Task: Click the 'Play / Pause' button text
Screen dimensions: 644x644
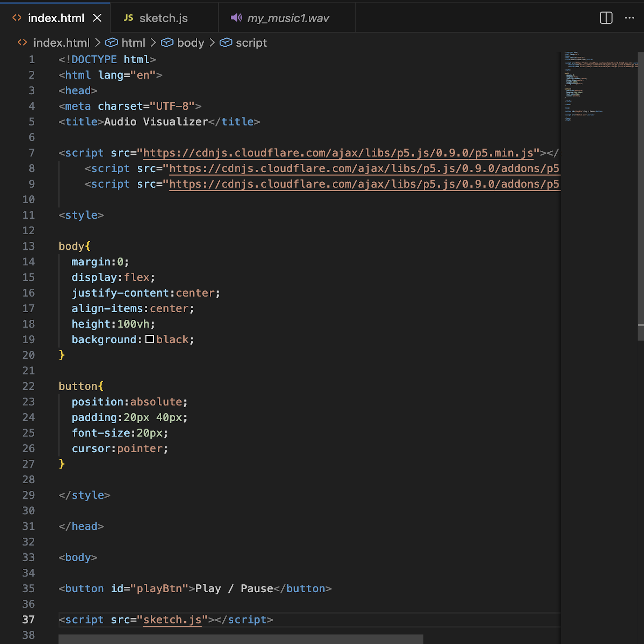Action: (234, 589)
